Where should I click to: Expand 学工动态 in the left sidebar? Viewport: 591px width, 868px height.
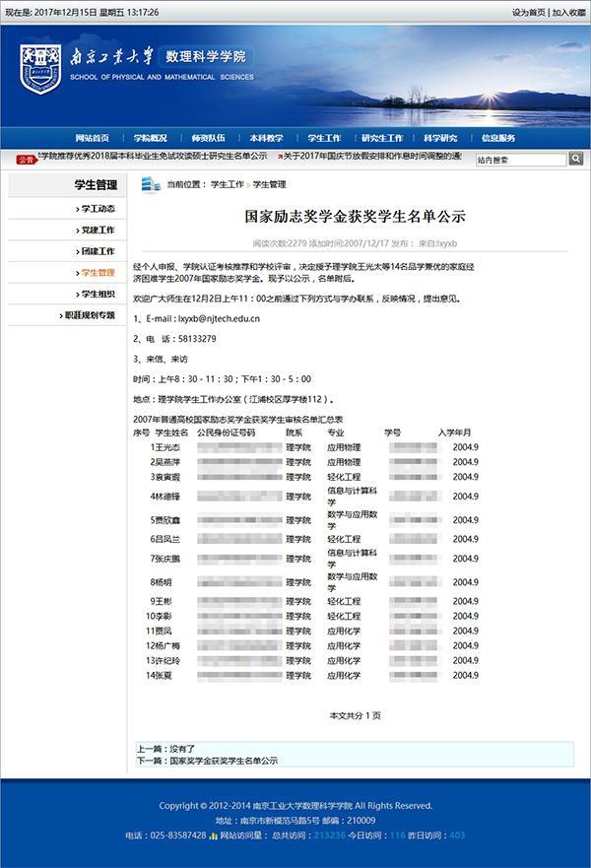click(97, 209)
